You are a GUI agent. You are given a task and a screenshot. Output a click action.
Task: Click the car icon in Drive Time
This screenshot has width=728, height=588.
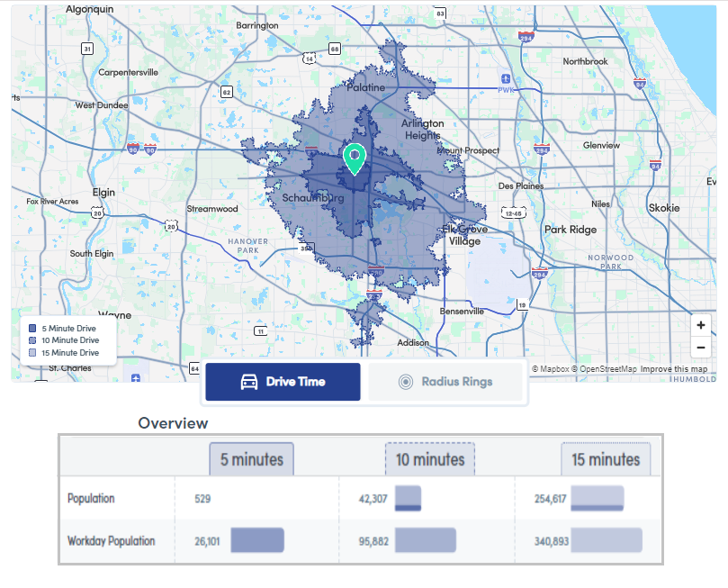[249, 382]
